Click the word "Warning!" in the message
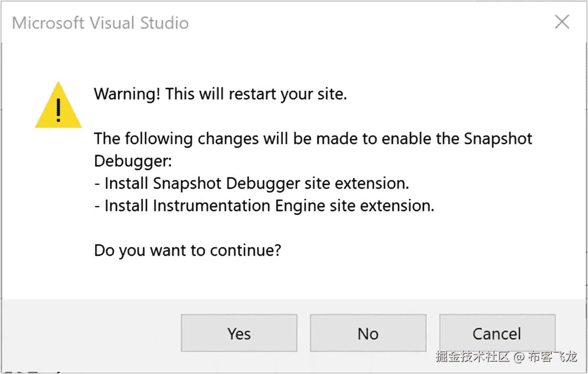The height and width of the screenshot is (374, 588). [x=127, y=93]
